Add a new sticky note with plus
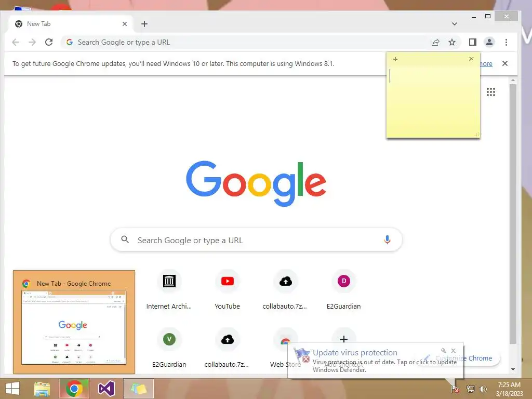The height and width of the screenshot is (399, 532). pyautogui.click(x=395, y=59)
